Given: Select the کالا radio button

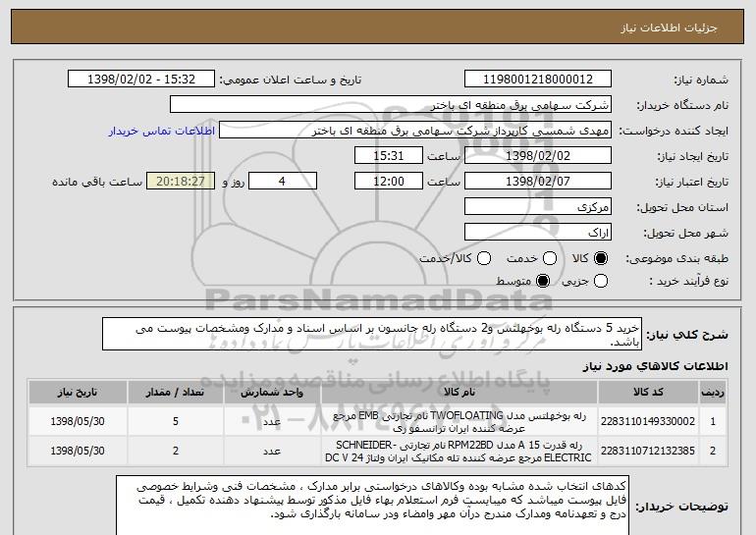Looking at the screenshot, I should click(x=601, y=258).
